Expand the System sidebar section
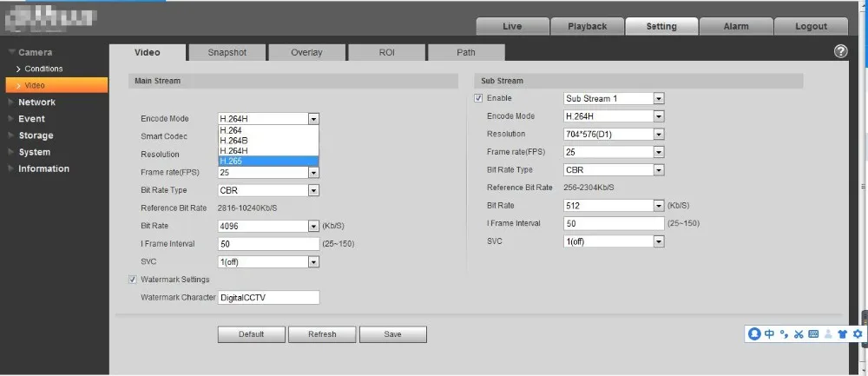This screenshot has width=868, height=376. pyautogui.click(x=35, y=152)
